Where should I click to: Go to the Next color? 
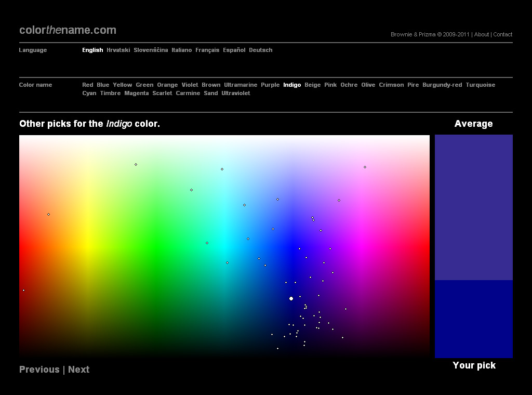[79, 370]
